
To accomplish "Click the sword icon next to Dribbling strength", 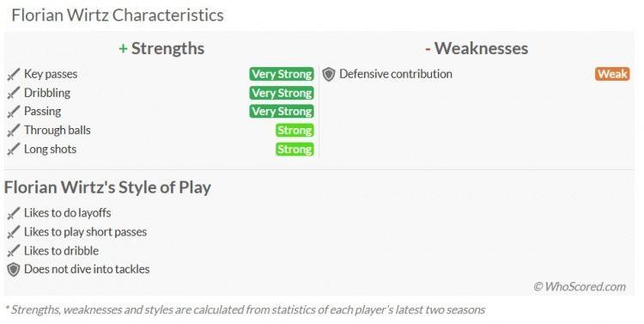I will (x=14, y=94).
